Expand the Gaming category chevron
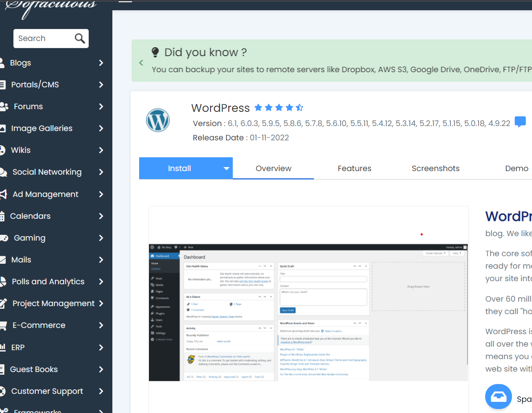This screenshot has height=413, width=532. tap(101, 238)
